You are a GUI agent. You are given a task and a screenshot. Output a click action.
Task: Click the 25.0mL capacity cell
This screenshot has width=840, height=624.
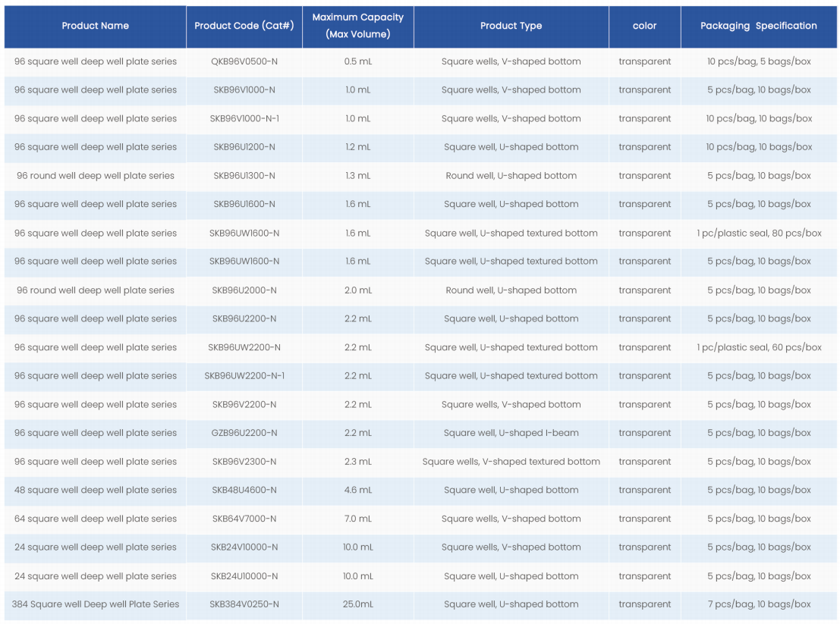(x=357, y=604)
